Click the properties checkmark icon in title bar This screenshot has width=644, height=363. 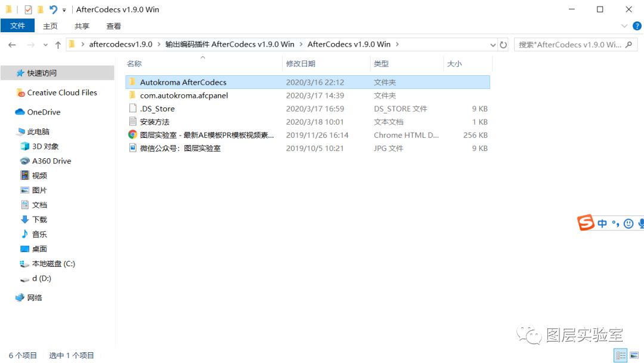(28, 10)
